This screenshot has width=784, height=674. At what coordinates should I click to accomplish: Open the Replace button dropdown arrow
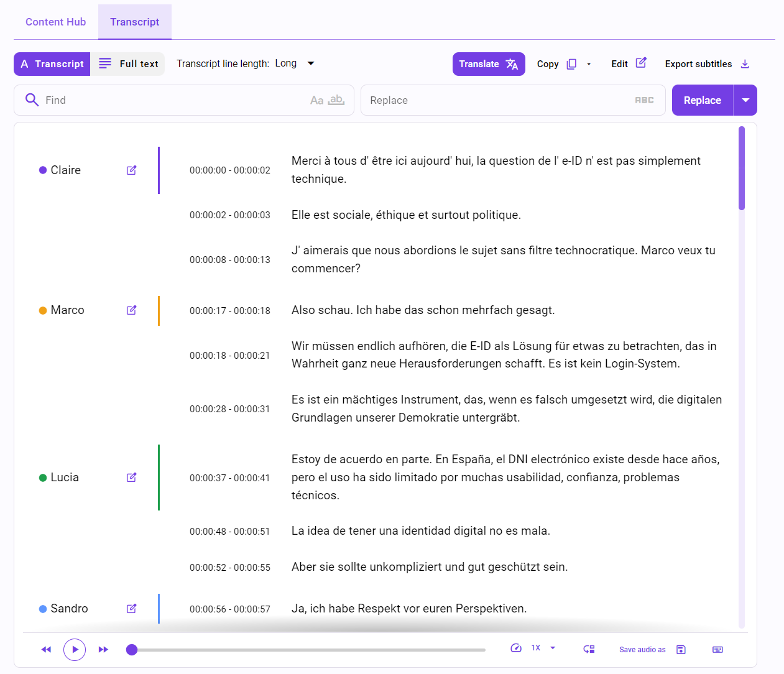(745, 99)
